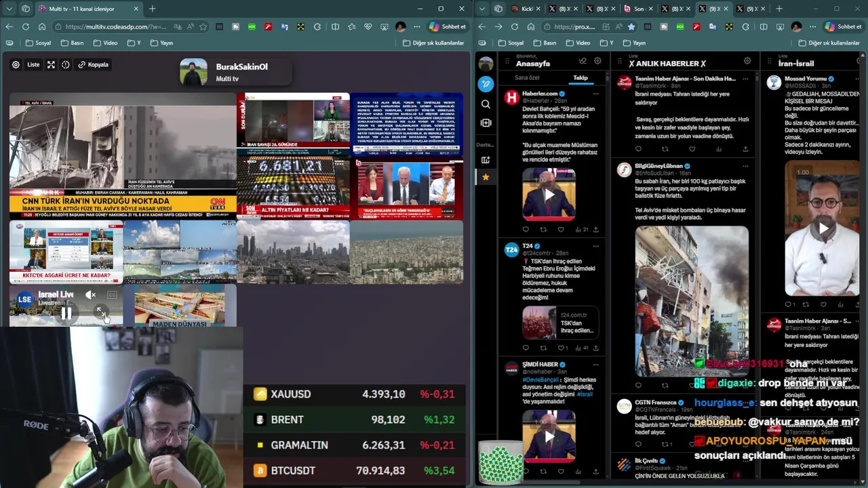The height and width of the screenshot is (488, 868).
Task: Open split screen icon in left window
Action: click(335, 26)
